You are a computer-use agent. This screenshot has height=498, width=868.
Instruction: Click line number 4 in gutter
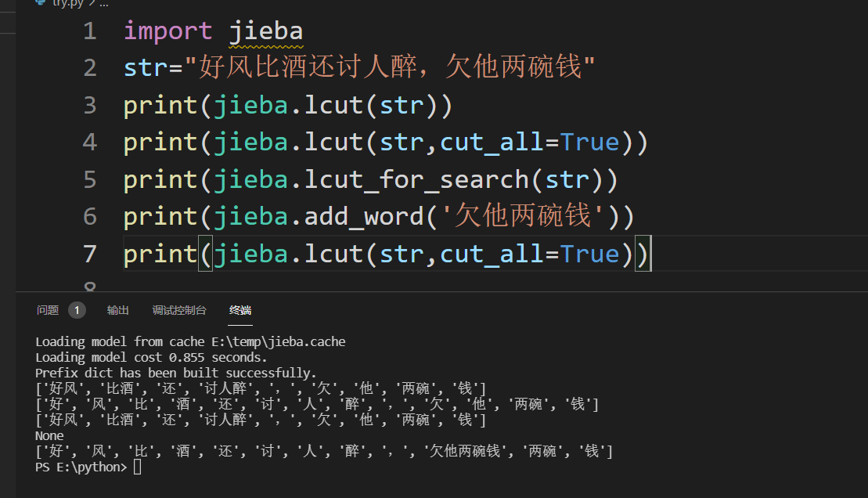point(89,143)
